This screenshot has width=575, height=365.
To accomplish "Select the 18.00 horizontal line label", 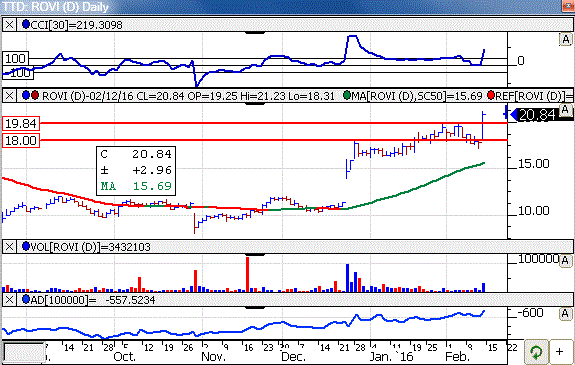I will tap(21, 140).
